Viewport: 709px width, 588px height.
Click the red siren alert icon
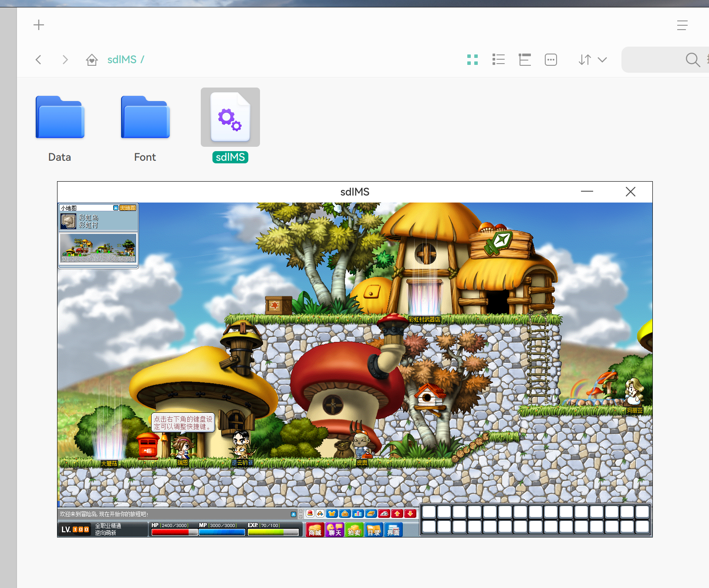310,514
